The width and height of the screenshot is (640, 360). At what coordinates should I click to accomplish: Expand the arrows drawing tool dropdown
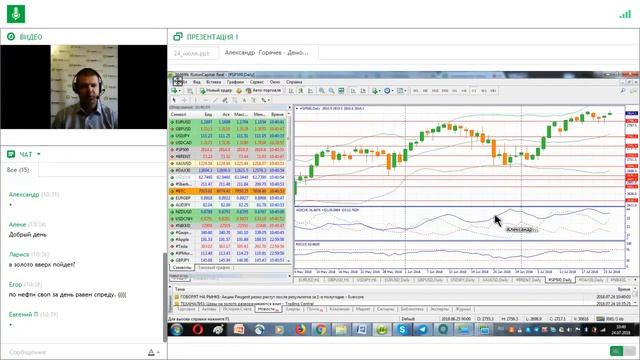click(269, 100)
